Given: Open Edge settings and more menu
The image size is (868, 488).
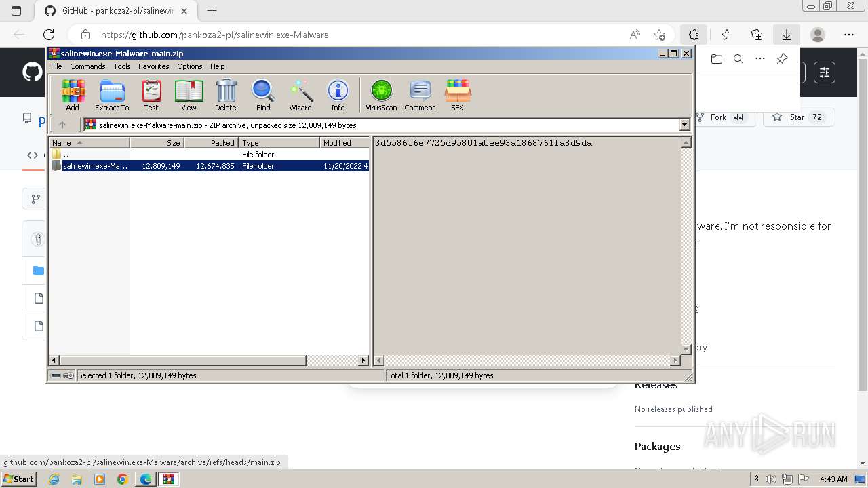Looking at the screenshot, I should [849, 35].
